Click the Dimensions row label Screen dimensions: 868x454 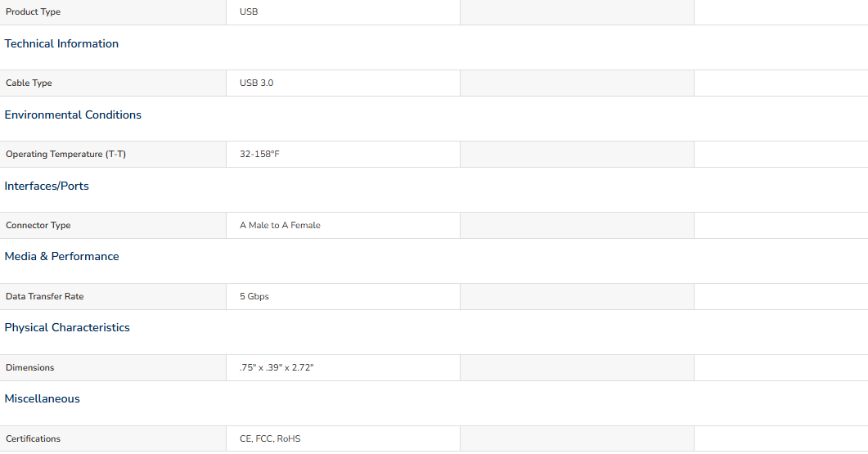click(x=30, y=367)
